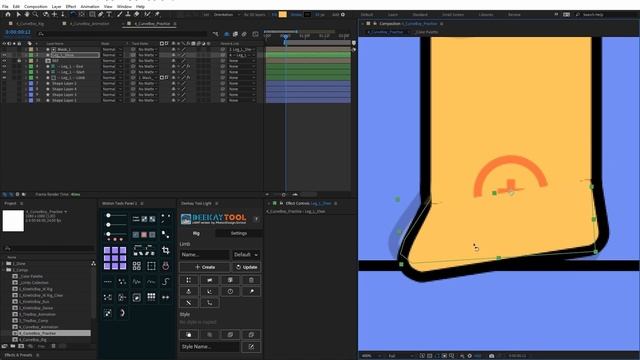Click the Home icon in the toolbar
Screen dimensions: 640x360
(8, 14)
